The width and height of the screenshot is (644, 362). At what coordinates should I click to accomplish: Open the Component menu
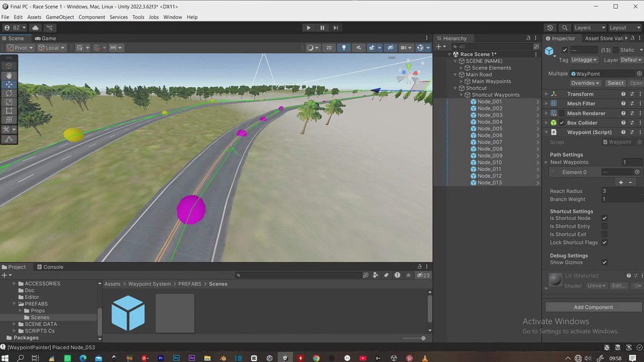(92, 17)
